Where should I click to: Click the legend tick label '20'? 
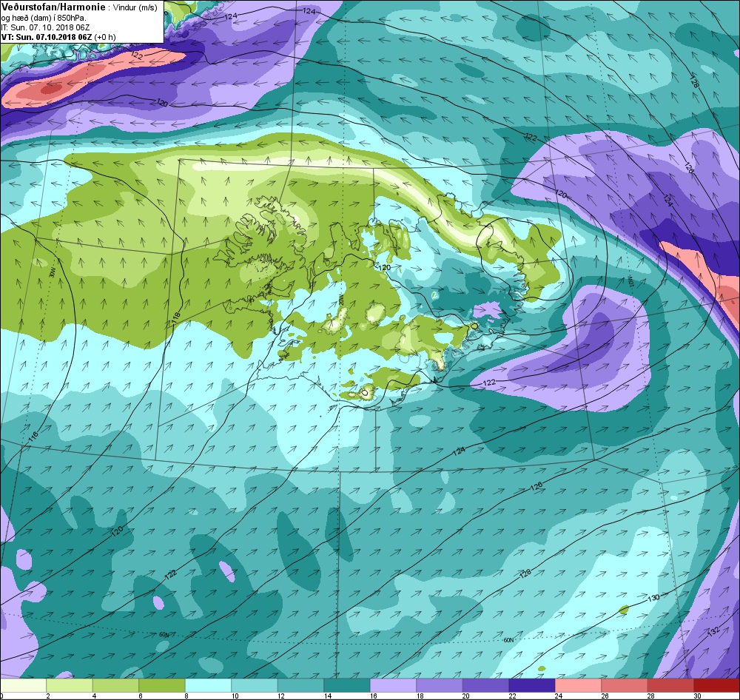tap(465, 696)
